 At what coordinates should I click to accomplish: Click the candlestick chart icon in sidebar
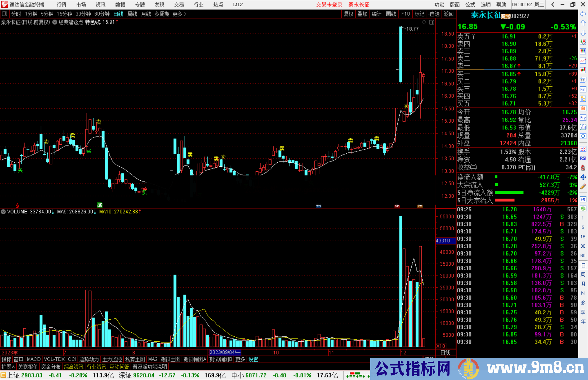tap(583, 70)
